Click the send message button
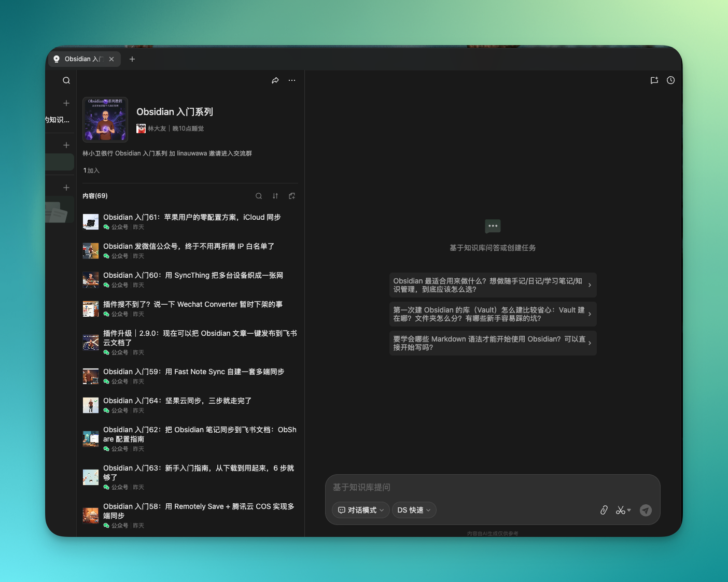 [x=646, y=510]
